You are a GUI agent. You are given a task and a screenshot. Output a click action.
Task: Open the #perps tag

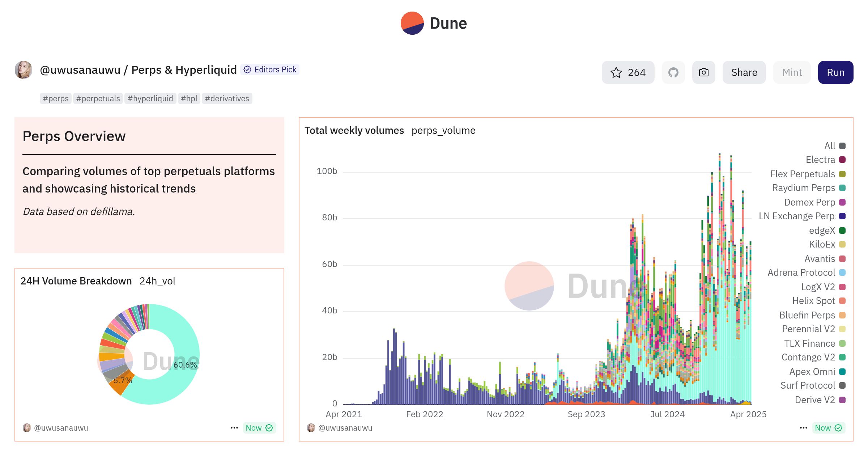[56, 98]
